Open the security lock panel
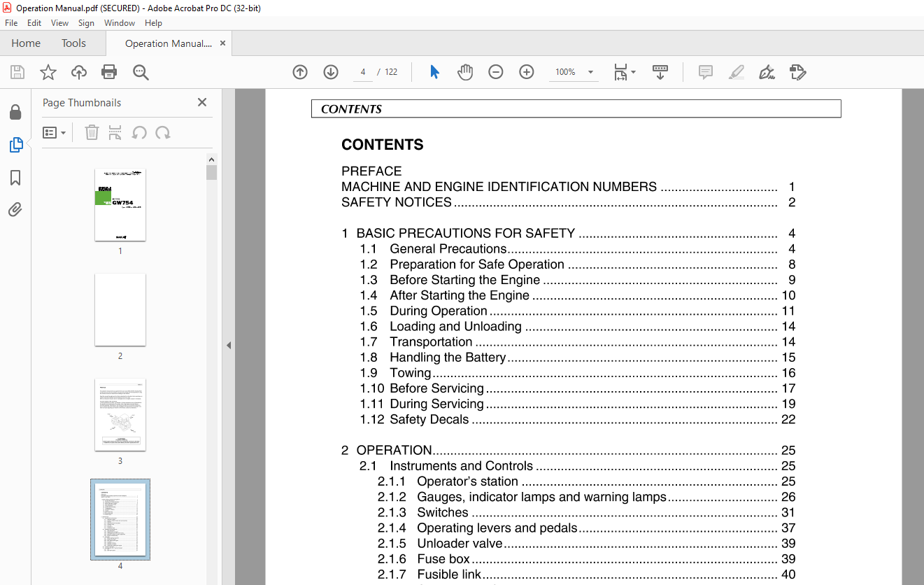This screenshot has height=585, width=924. pos(15,112)
